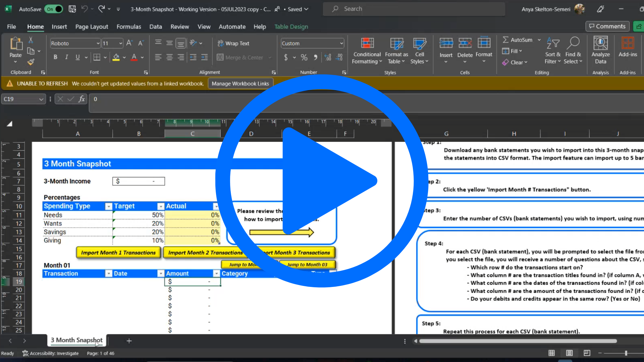Open the Roboto font name dropdown
The image size is (644, 362).
(98, 43)
